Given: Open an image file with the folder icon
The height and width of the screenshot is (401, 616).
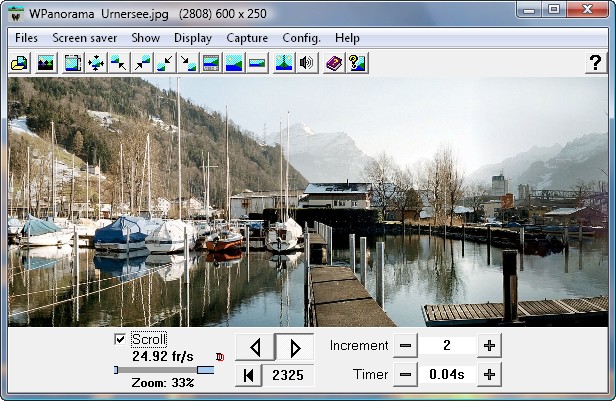Looking at the screenshot, I should tap(19, 63).
